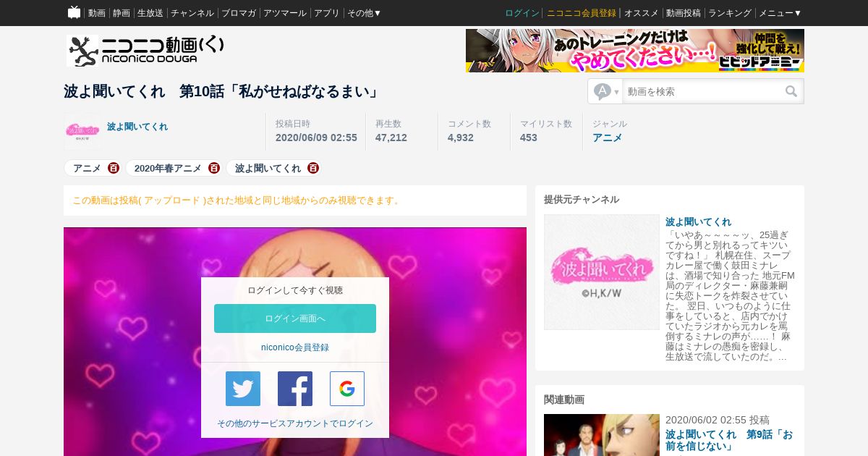Click the related video 第9話 thumbnail
868x456 pixels.
click(602, 435)
